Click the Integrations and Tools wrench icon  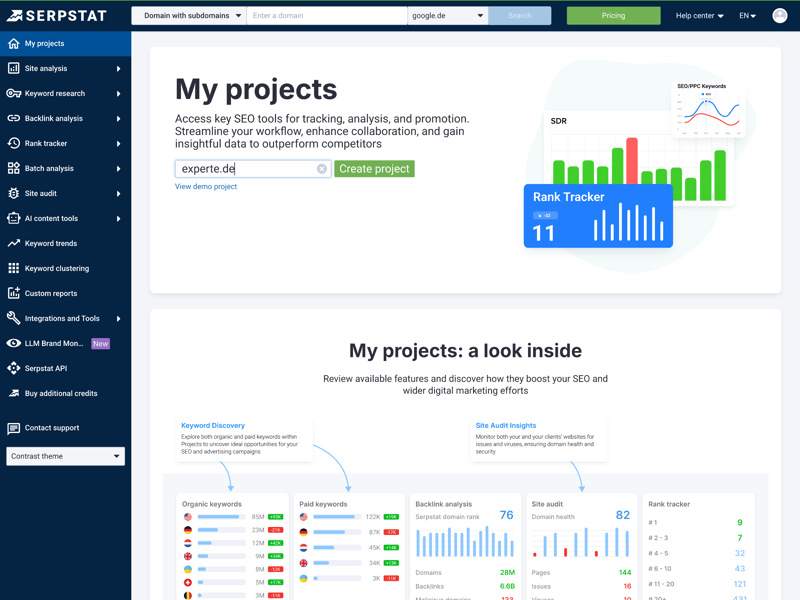(14, 318)
